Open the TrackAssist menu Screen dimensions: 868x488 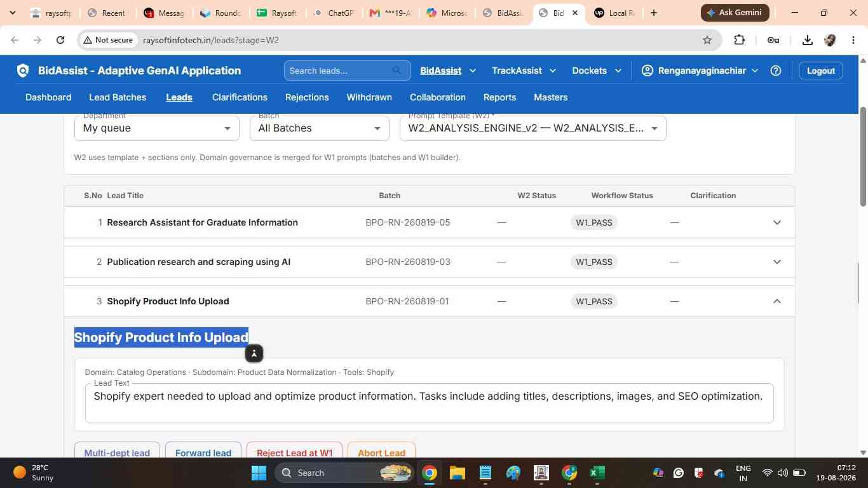pos(524,71)
